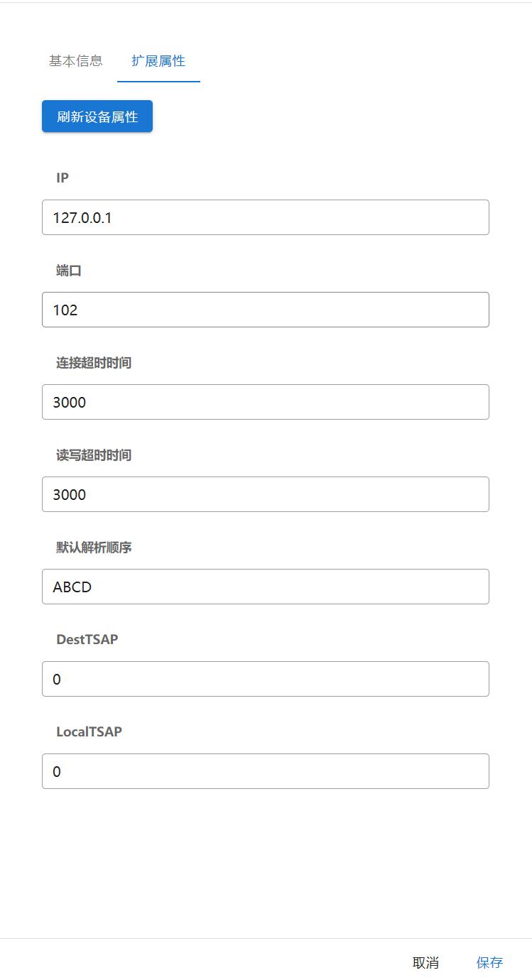
Task: Select the 默认解析顺序 field showing ABCD
Action: [x=266, y=587]
